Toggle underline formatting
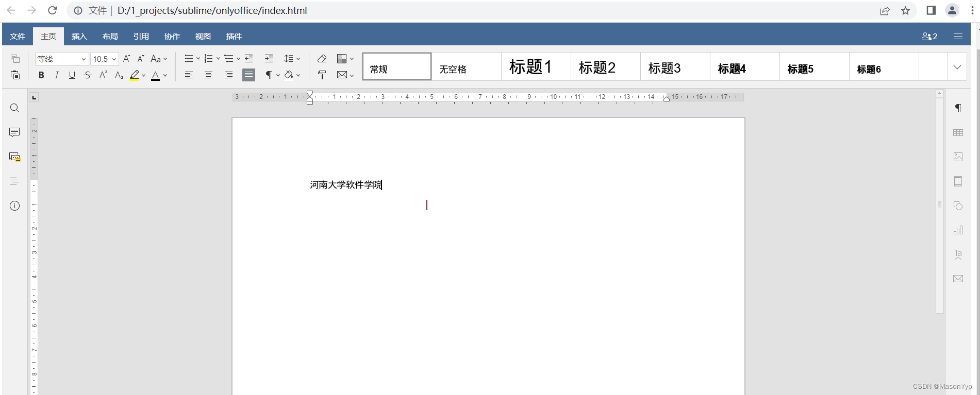Viewport: 980px width, 395px height. click(x=72, y=75)
